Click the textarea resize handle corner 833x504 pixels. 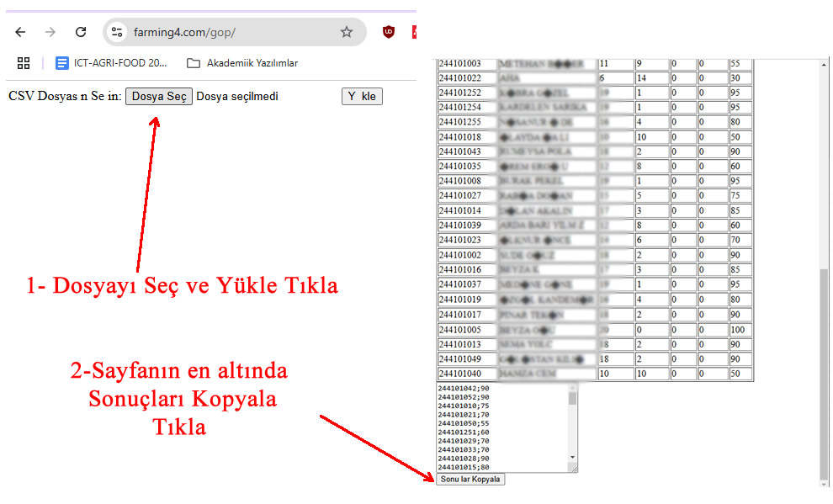click(x=574, y=468)
